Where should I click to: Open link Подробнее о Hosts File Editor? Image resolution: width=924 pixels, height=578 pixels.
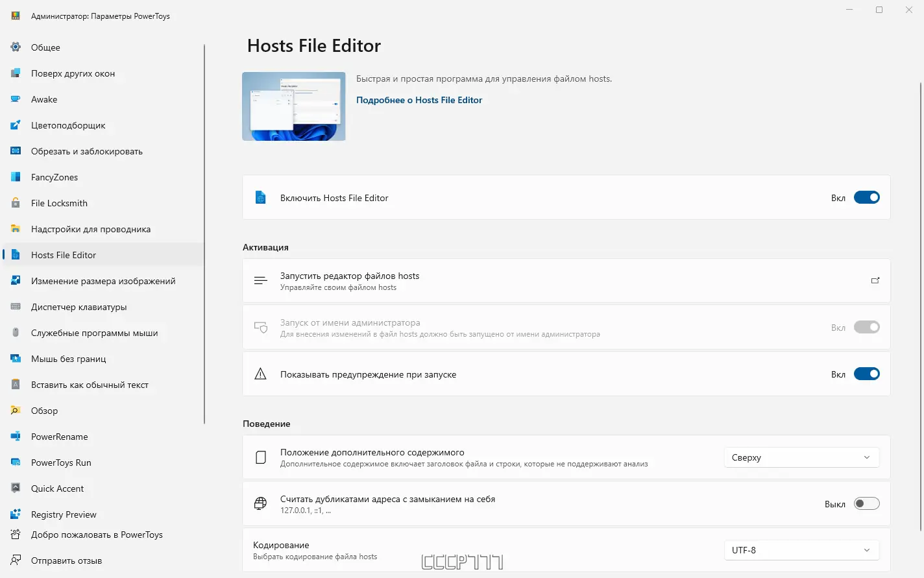pyautogui.click(x=419, y=100)
